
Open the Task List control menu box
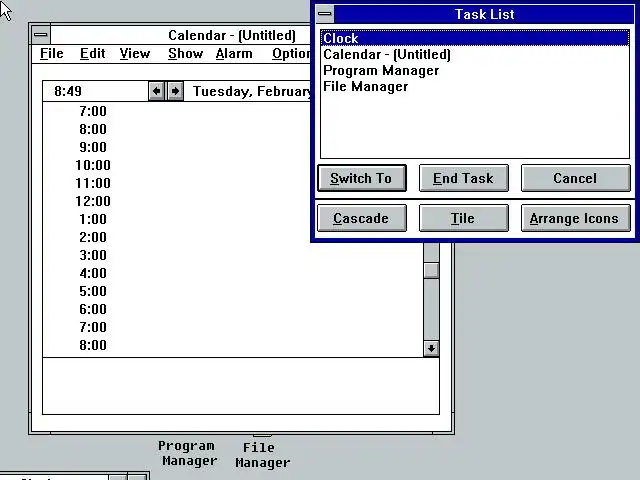pyautogui.click(x=325, y=14)
